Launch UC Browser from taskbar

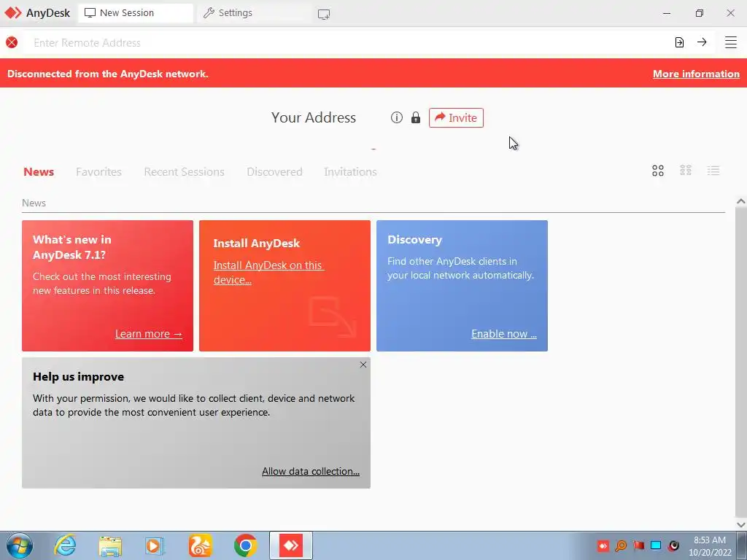pyautogui.click(x=200, y=545)
